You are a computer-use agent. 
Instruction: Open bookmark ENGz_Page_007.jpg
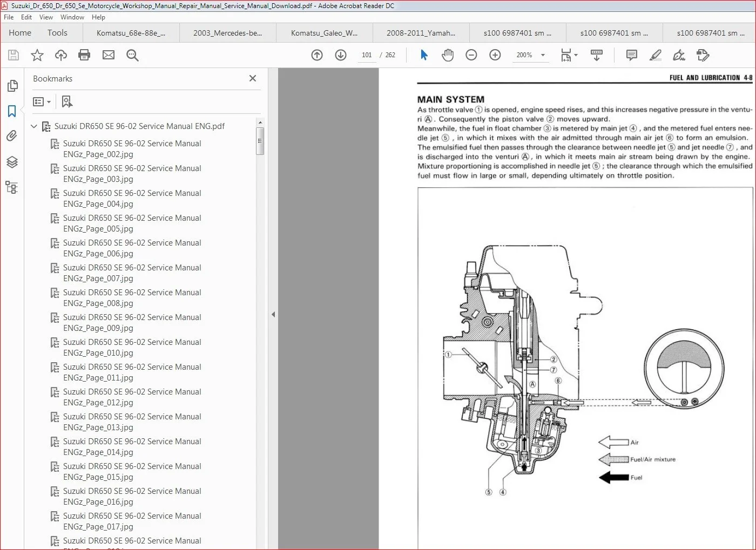(132, 273)
